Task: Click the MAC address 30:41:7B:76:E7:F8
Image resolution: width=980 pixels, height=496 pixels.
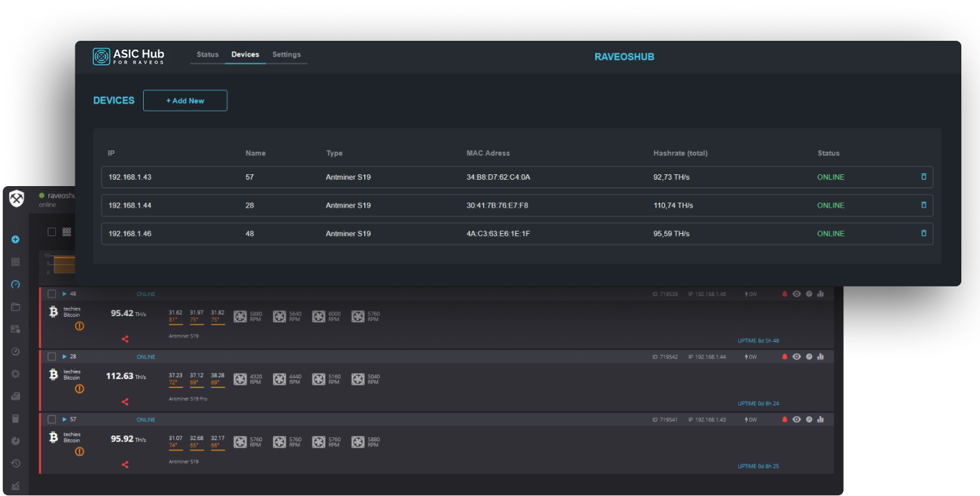Action: 498,205
